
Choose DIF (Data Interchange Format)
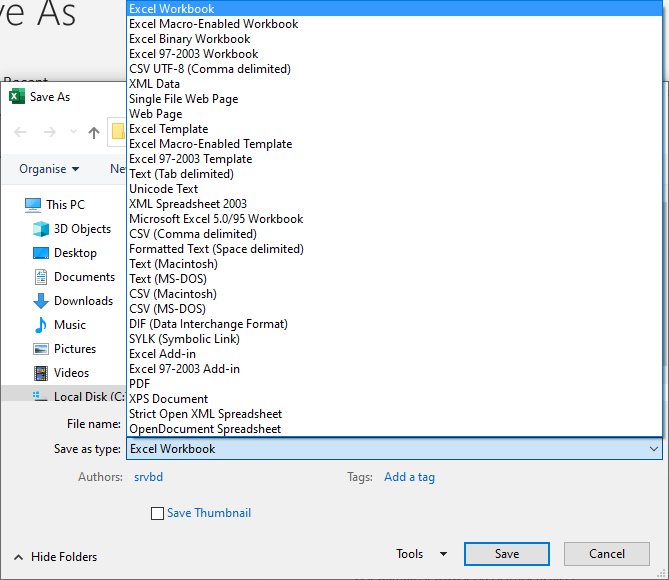coord(395,324)
